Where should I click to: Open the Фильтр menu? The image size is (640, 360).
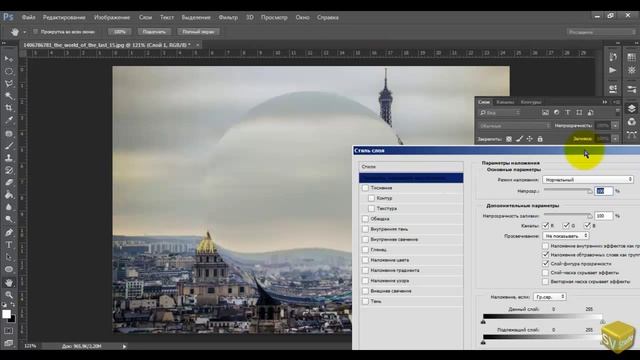(228, 18)
